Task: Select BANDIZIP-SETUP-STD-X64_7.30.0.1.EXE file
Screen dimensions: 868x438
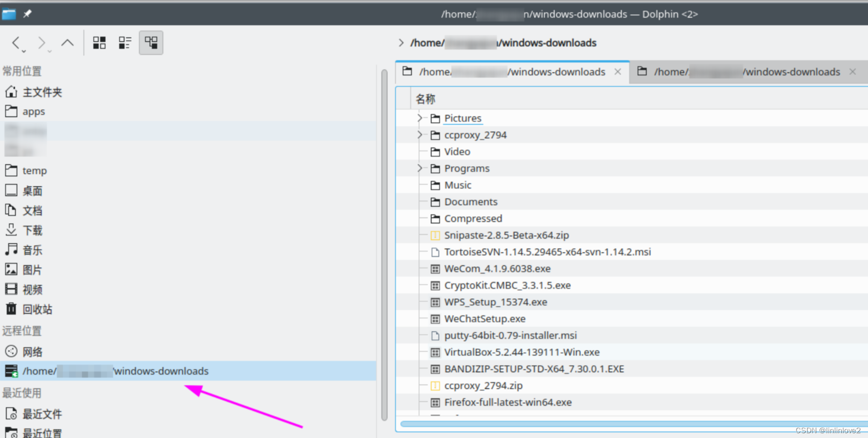Action: [x=534, y=369]
